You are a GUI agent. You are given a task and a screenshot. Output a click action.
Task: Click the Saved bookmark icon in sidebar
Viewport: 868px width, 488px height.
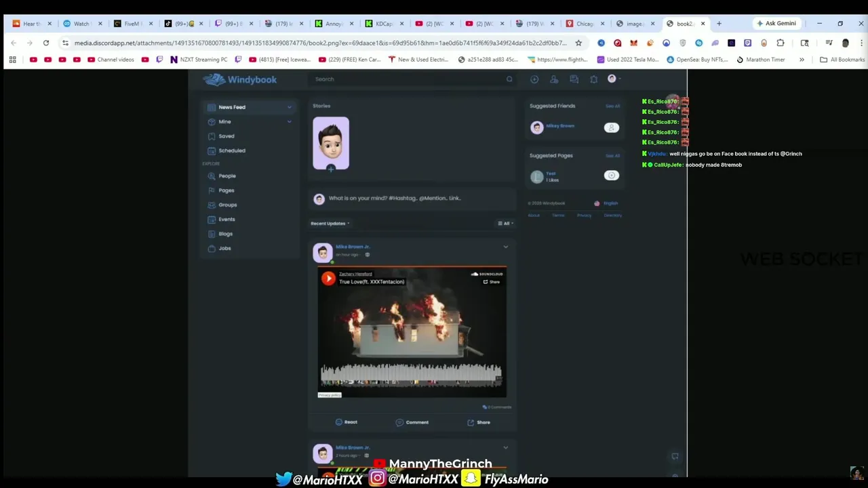tap(212, 136)
